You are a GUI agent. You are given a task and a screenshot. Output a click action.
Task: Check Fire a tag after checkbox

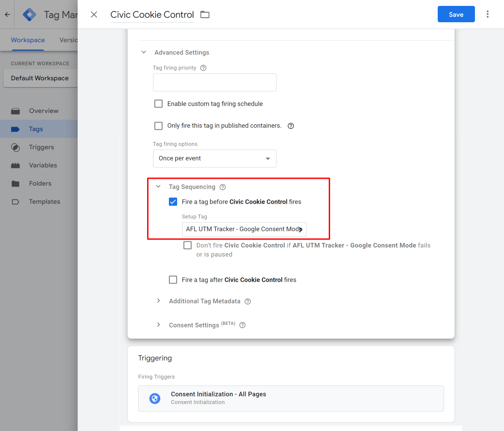pyautogui.click(x=173, y=280)
